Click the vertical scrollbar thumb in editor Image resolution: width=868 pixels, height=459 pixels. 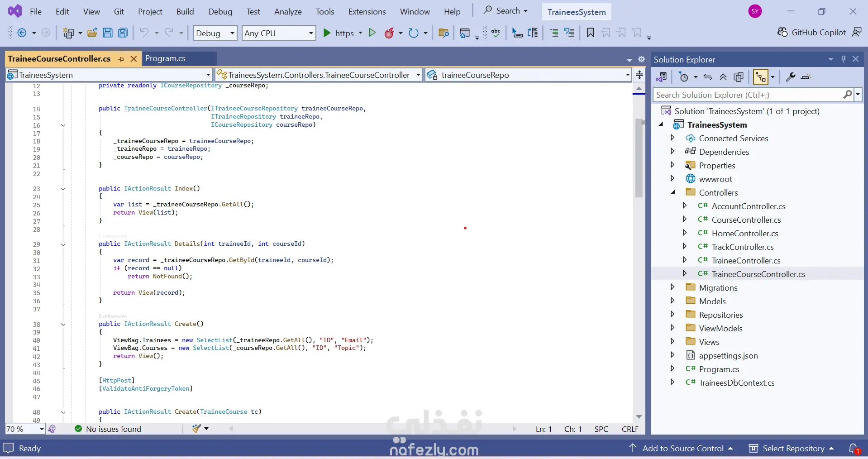coord(639,158)
